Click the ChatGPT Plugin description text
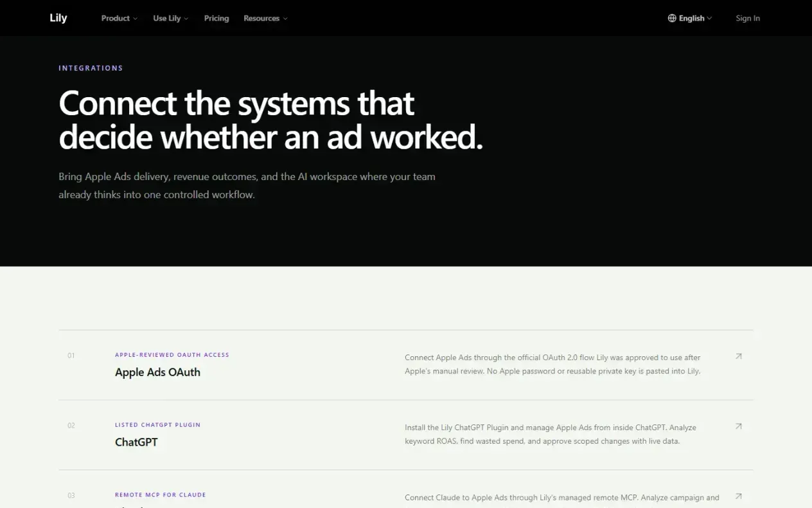 [551, 434]
